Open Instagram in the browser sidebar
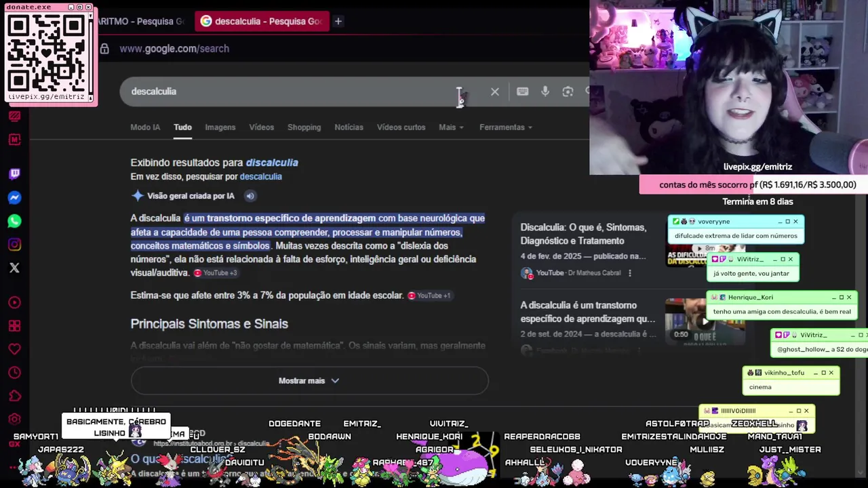Viewport: 868px width, 488px height. (x=14, y=245)
